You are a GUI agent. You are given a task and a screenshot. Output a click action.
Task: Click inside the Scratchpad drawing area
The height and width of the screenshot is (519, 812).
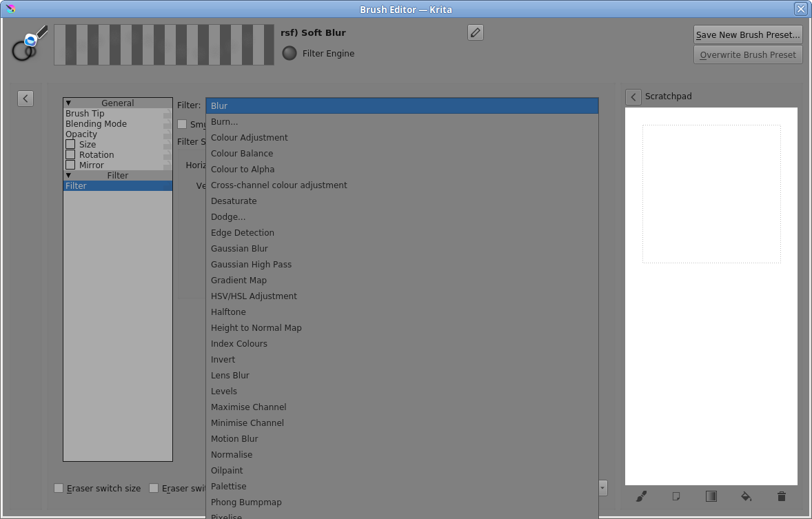coord(711,296)
